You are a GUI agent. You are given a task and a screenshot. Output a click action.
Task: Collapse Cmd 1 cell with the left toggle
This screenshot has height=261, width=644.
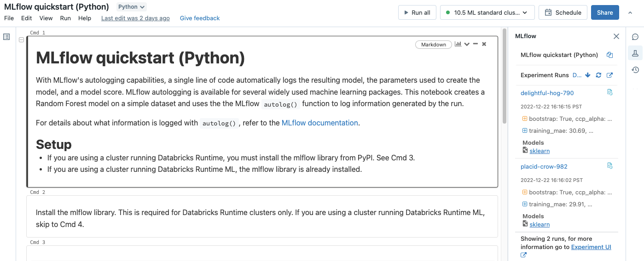coord(21,40)
